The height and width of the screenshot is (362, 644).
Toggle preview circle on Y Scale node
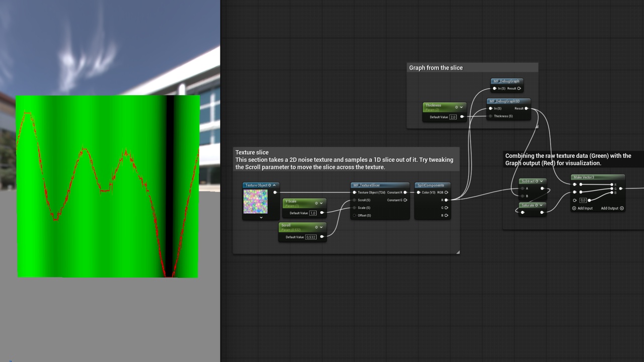(316, 203)
